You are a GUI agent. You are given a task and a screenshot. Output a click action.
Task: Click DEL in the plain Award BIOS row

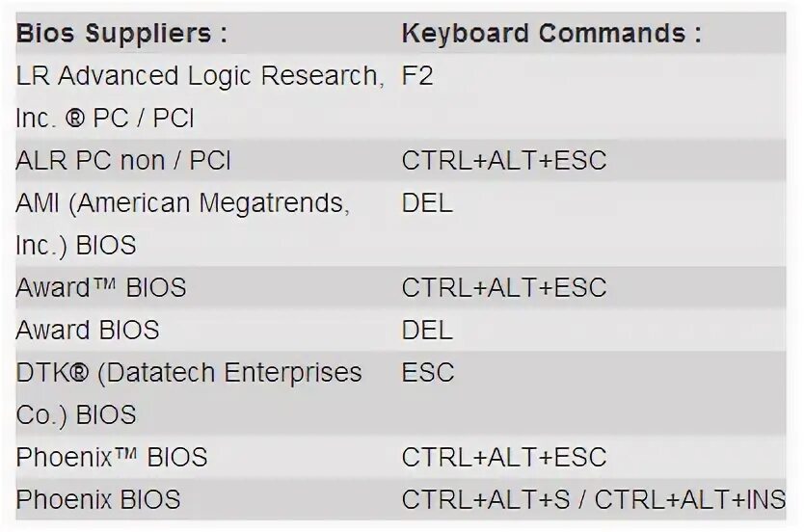click(426, 330)
